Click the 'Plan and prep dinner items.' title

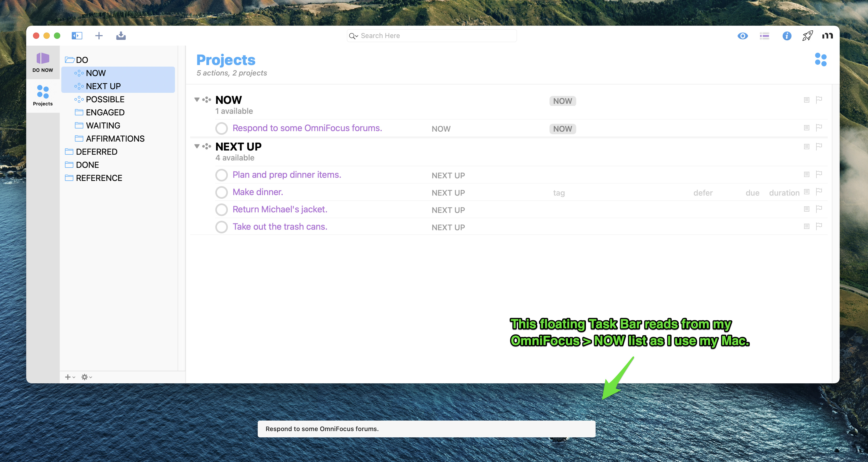point(287,175)
